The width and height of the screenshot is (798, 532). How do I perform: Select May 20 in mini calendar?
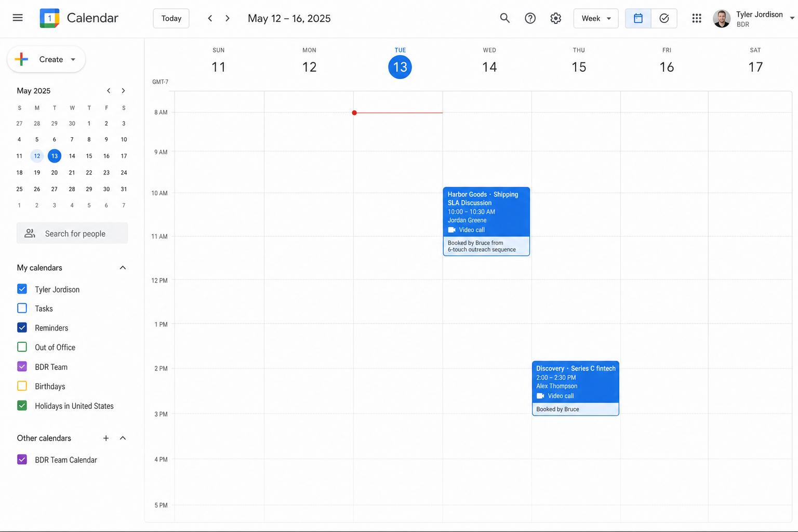pos(55,172)
